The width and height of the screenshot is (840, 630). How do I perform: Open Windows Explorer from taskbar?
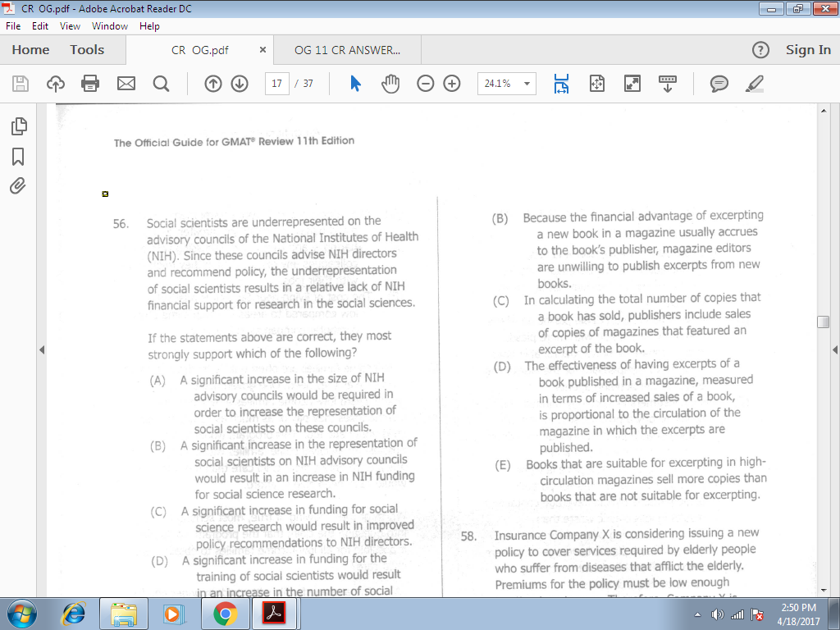(124, 614)
